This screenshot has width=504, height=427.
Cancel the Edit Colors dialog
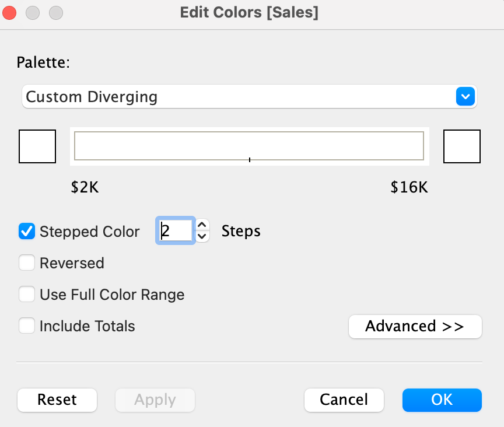click(x=344, y=400)
